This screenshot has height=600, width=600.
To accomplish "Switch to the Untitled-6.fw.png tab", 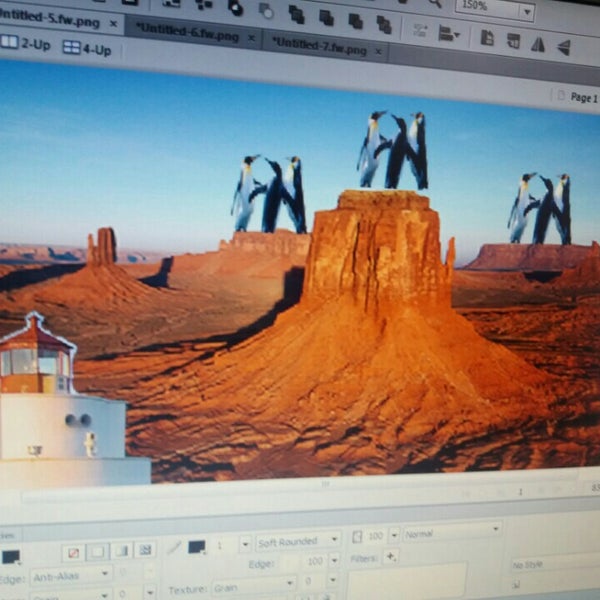I will [188, 33].
